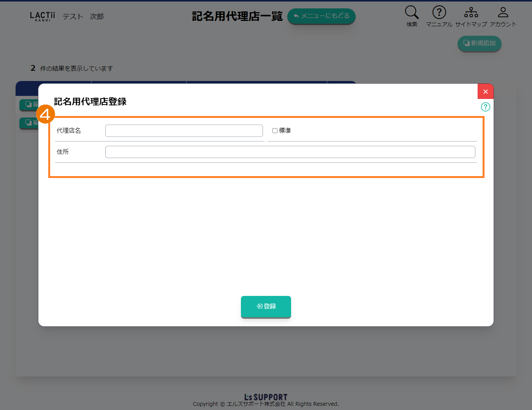532x410 pixels.
Task: Enable the 標準 checkbox
Action: pos(275,131)
